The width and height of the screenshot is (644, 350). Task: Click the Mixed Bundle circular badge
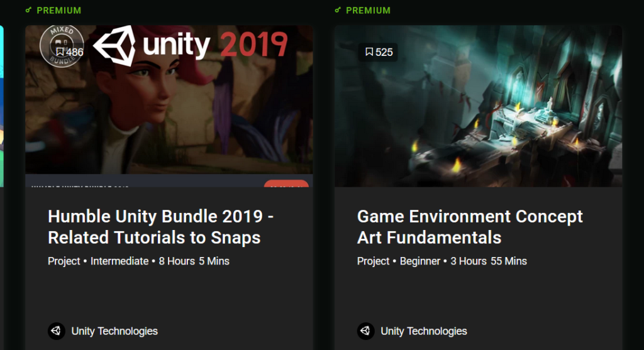coord(62,45)
